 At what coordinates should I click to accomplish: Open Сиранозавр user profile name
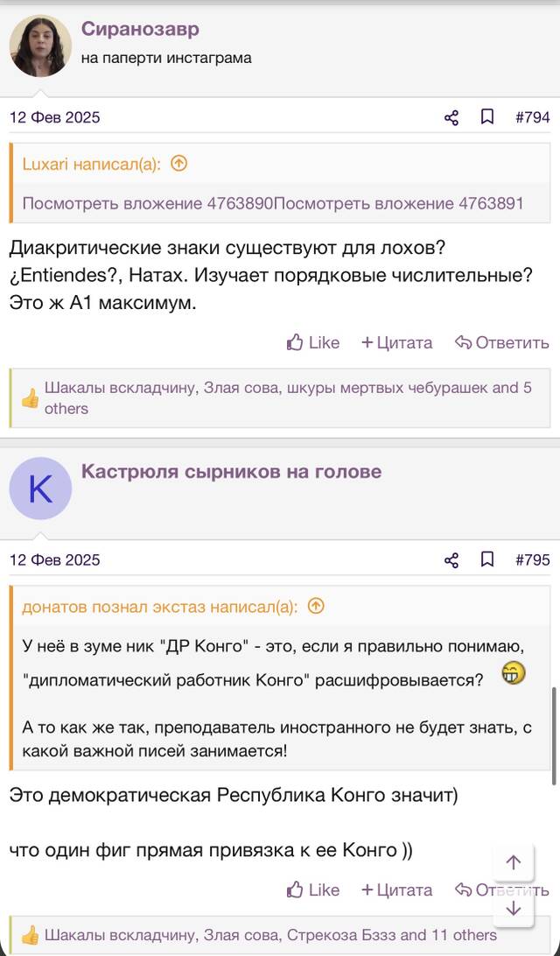click(140, 29)
